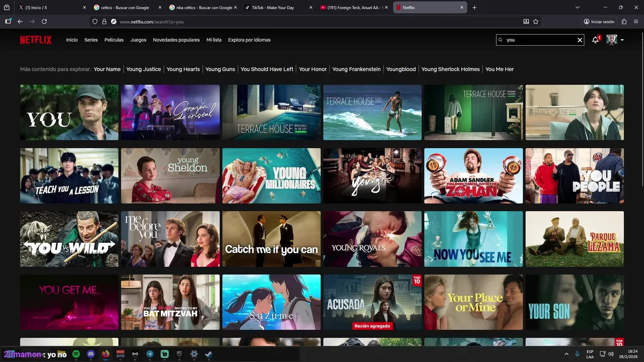The width and height of the screenshot is (644, 362).
Task: Open the Corazón de cristal thumbnail
Action: coord(170,112)
